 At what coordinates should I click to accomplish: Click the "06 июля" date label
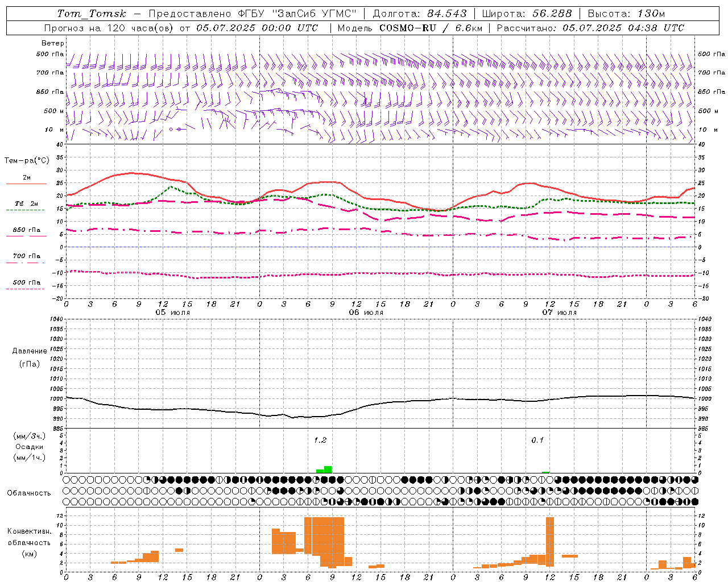(x=366, y=313)
